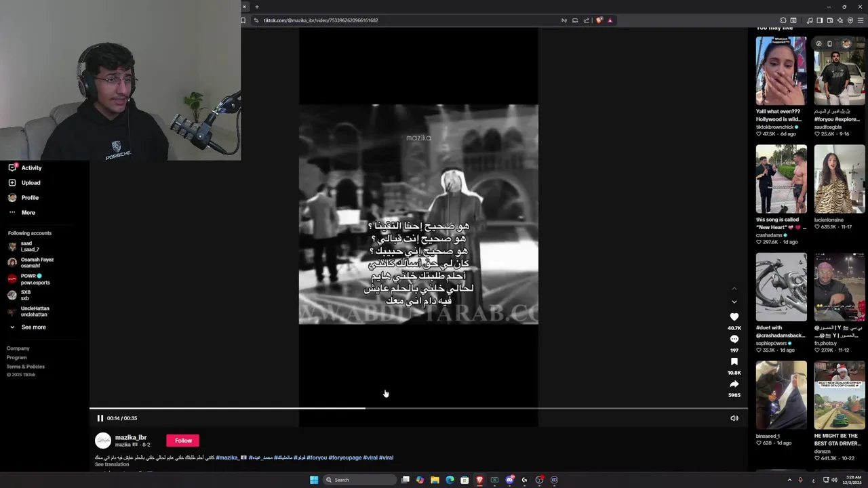The image size is (868, 488).
Task: Click the get-app phone icon
Action: coord(829,43)
